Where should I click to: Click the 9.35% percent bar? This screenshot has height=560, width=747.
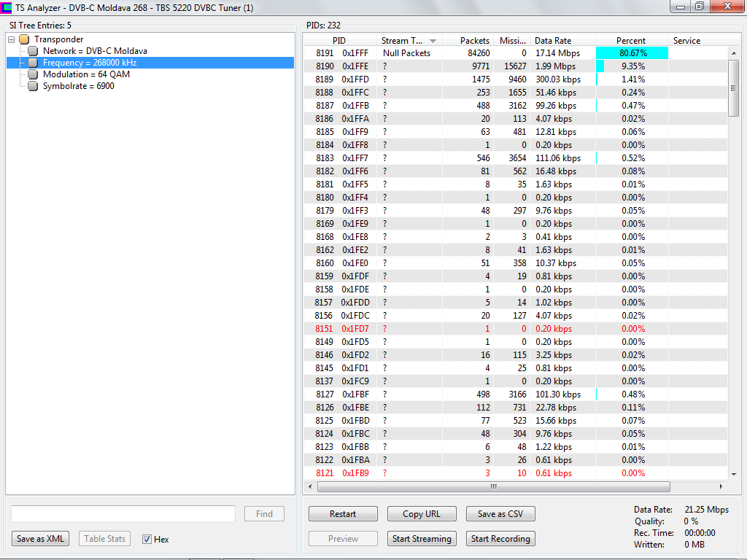coord(600,66)
